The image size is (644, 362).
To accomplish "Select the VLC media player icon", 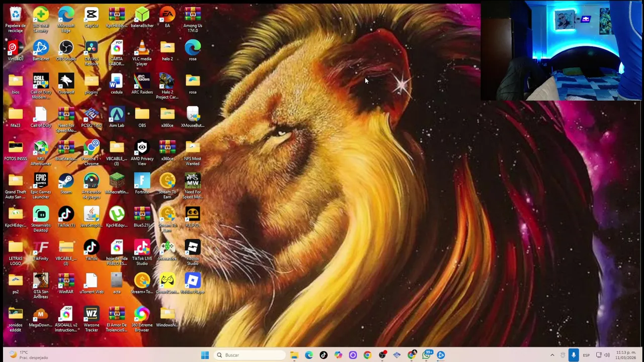I will pyautogui.click(x=142, y=53).
